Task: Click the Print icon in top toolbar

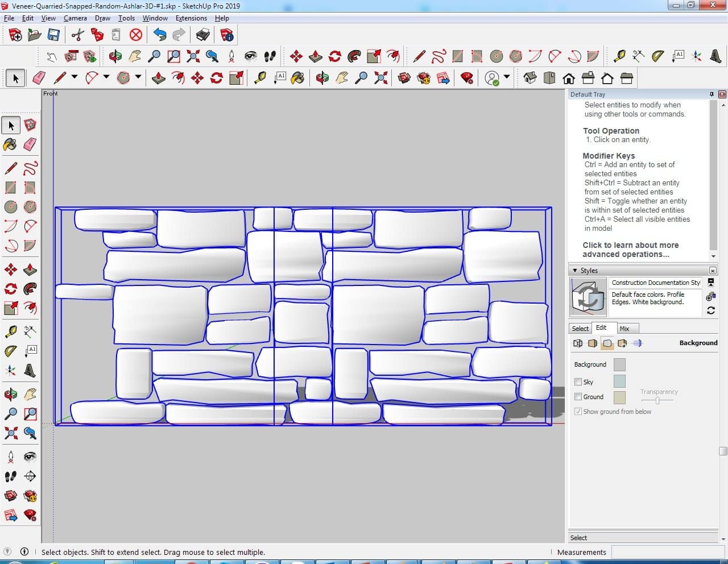Action: click(203, 35)
